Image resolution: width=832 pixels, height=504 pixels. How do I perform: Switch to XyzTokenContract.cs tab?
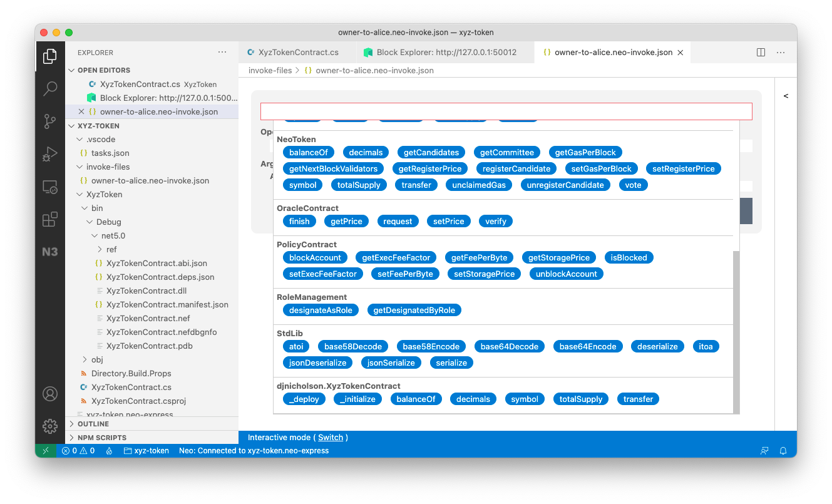pyautogui.click(x=298, y=53)
